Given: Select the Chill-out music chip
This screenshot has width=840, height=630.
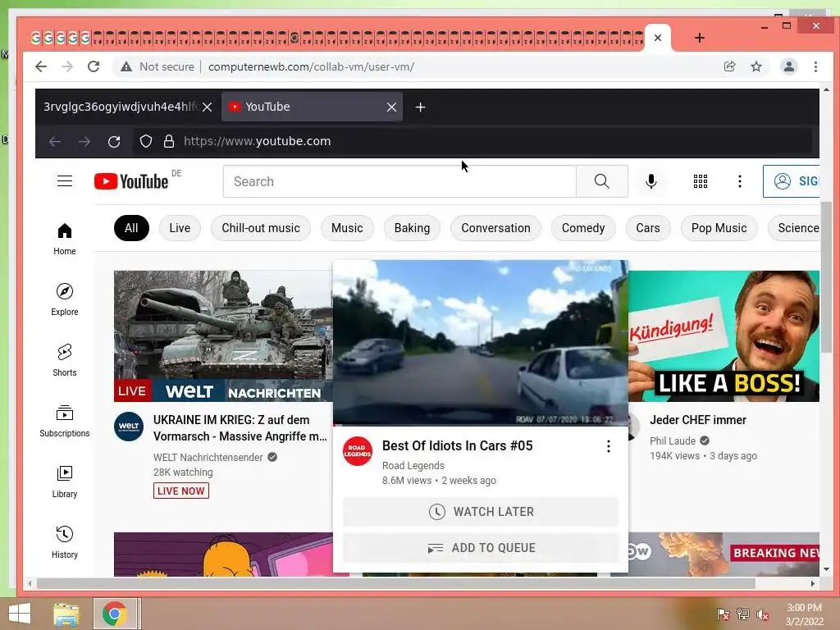Looking at the screenshot, I should [x=261, y=228].
